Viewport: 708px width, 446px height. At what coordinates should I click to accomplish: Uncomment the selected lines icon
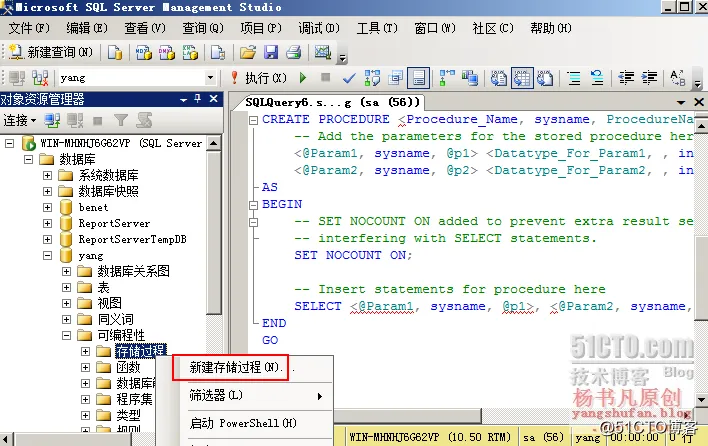coord(597,78)
